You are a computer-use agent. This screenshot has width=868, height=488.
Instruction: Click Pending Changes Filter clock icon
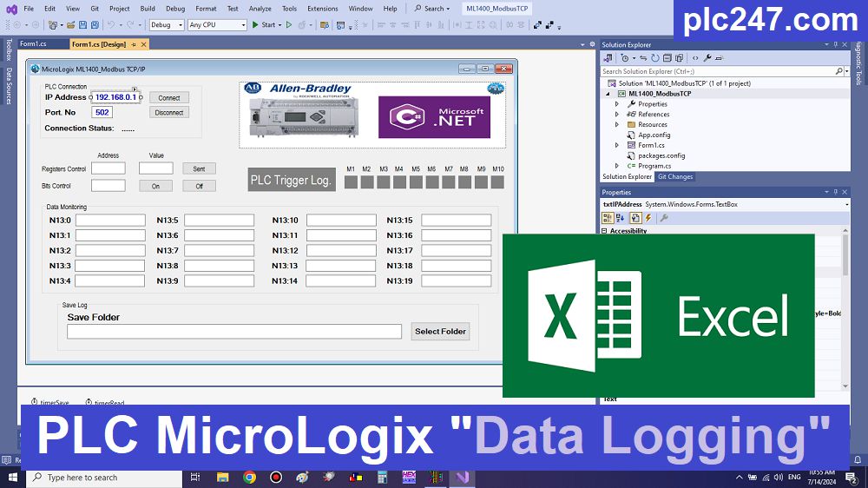pos(625,58)
